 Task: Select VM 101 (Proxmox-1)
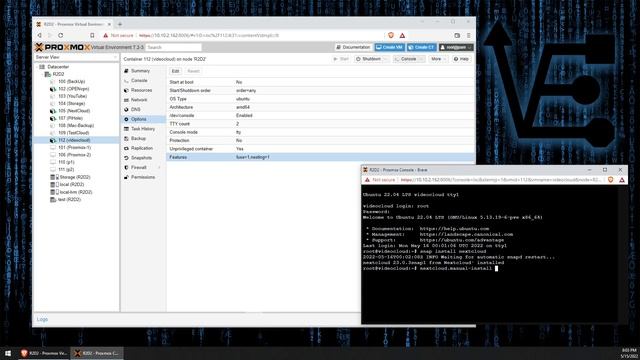point(74,147)
